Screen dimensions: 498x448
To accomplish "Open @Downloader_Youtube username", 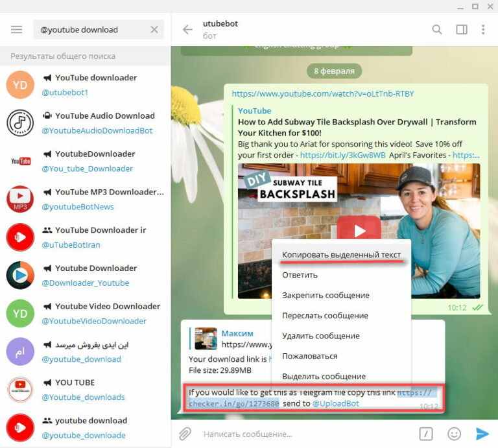I will [x=86, y=283].
